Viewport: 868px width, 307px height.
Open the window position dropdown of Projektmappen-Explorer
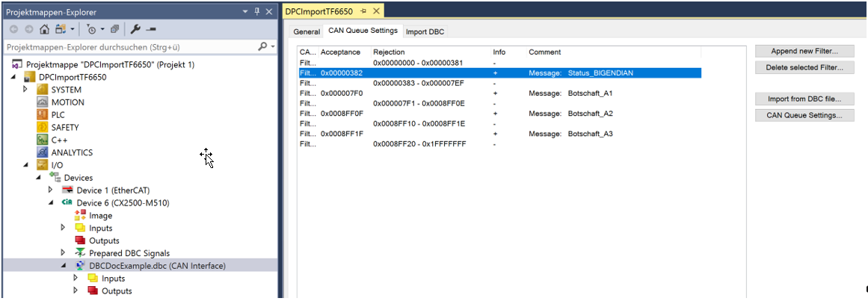245,12
